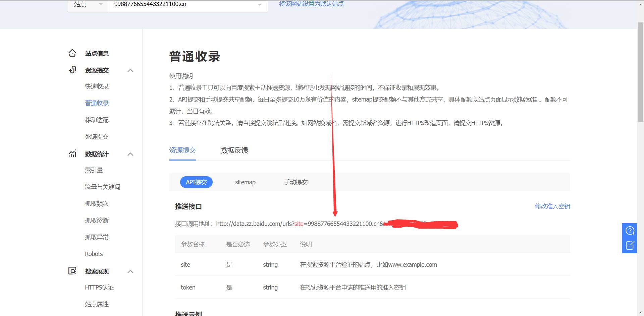This screenshot has height=316, width=644.
Task: Open Robots in the sidebar
Action: [x=94, y=254]
